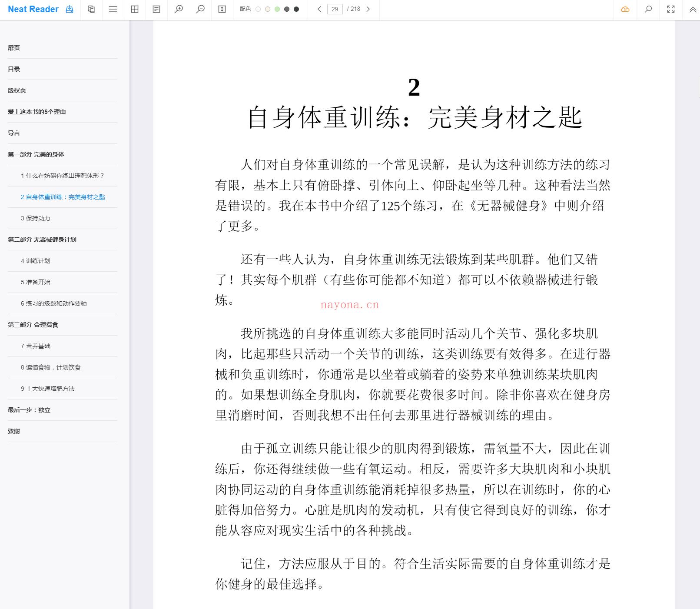Open chapter 3 保持动力

(63, 218)
